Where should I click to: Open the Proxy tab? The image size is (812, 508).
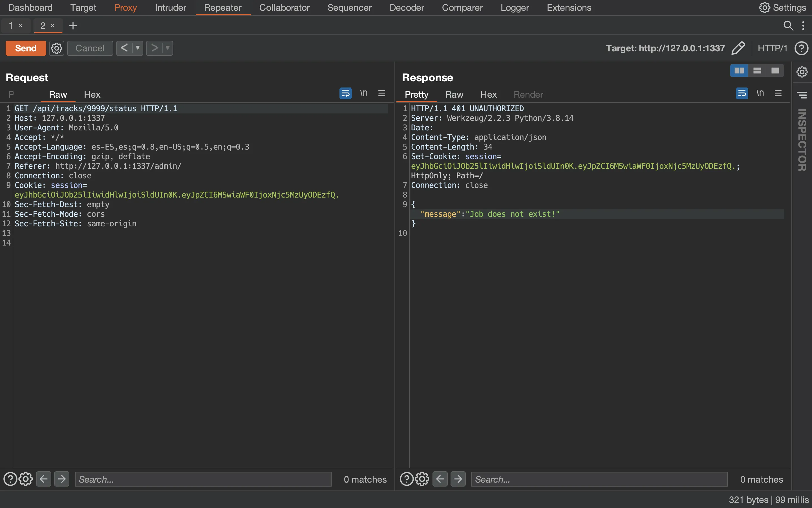tap(125, 7)
